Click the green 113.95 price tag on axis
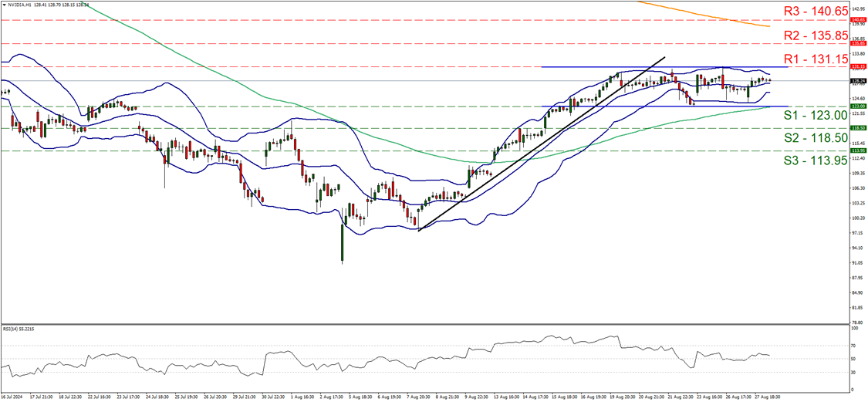 (x=859, y=151)
